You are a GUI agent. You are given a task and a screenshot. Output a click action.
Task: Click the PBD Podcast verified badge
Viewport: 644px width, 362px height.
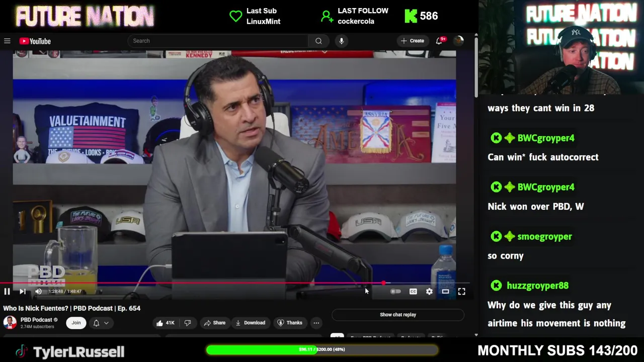tap(56, 320)
